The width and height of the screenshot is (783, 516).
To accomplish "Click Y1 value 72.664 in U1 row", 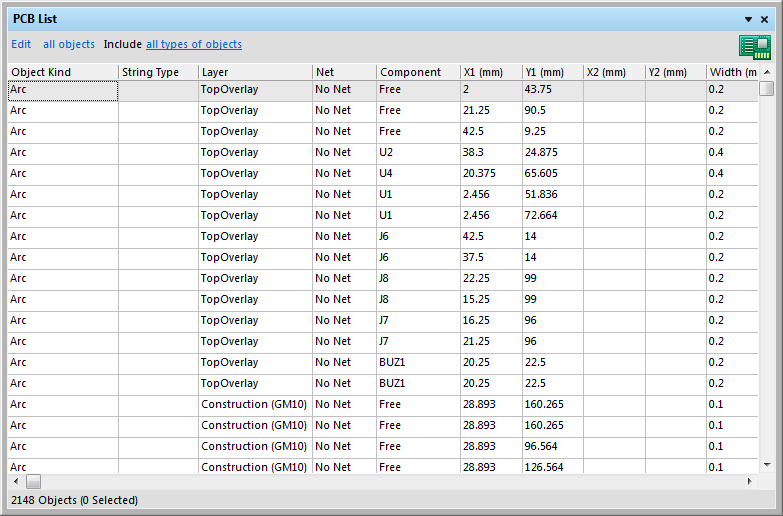I will (x=552, y=216).
